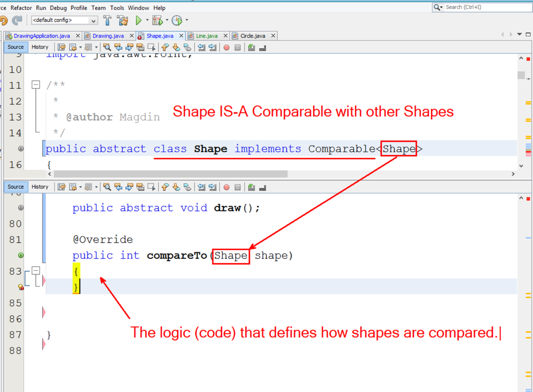Click the Undo icon
The image size is (533, 392).
pyautogui.click(x=5, y=20)
